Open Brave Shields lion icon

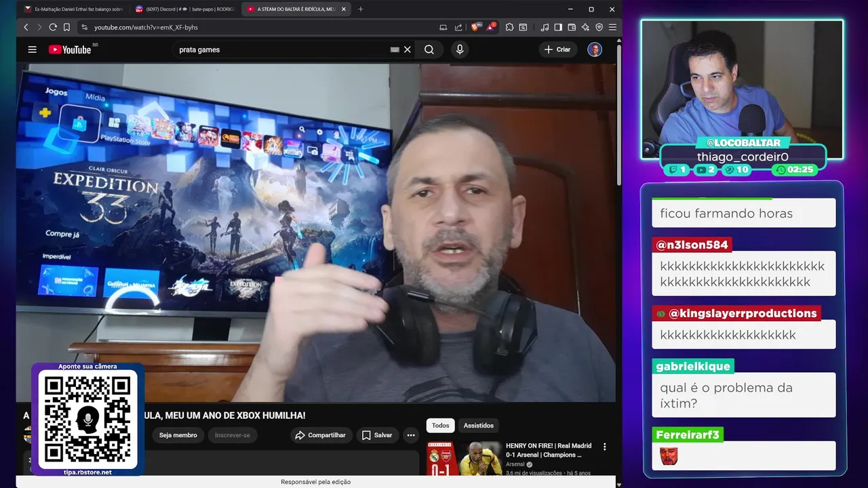(x=475, y=27)
